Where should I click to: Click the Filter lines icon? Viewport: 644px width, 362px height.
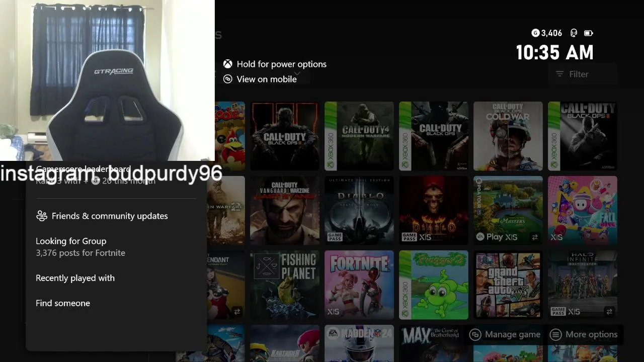tap(559, 74)
